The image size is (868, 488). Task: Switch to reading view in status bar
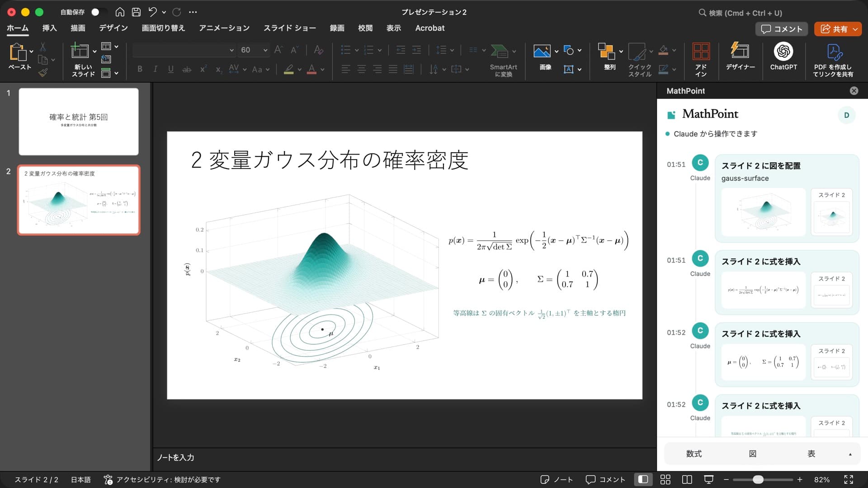687,479
